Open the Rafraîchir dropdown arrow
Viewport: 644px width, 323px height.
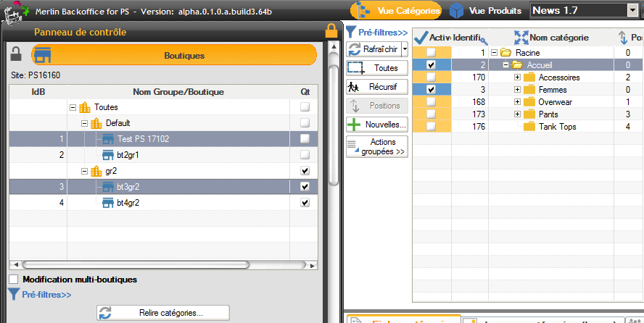(x=405, y=49)
